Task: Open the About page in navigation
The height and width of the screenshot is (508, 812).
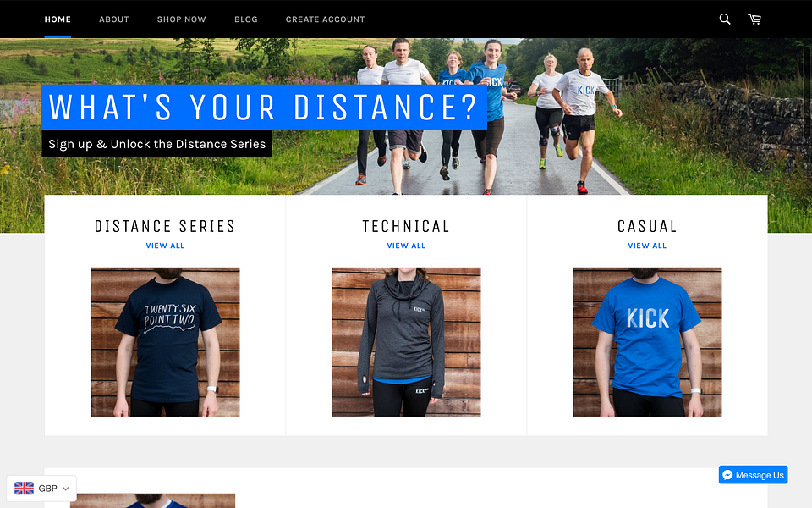Action: (114, 19)
